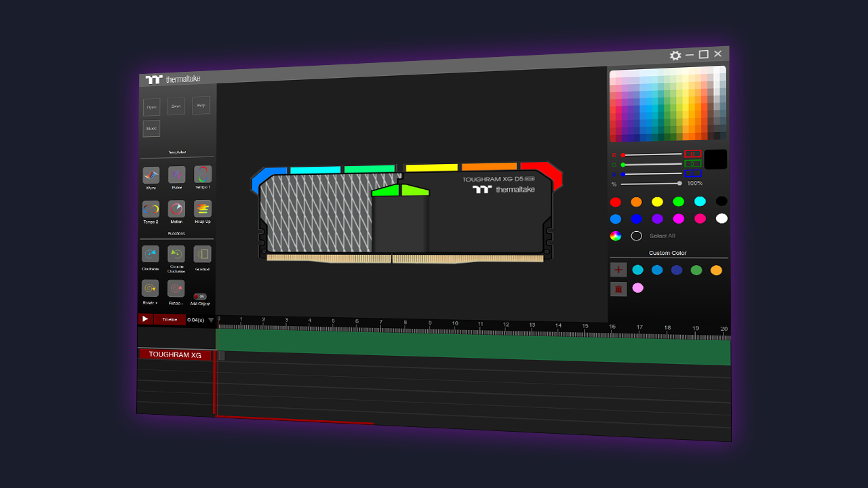
Task: Click the Thermaltake logo
Action: [x=173, y=79]
